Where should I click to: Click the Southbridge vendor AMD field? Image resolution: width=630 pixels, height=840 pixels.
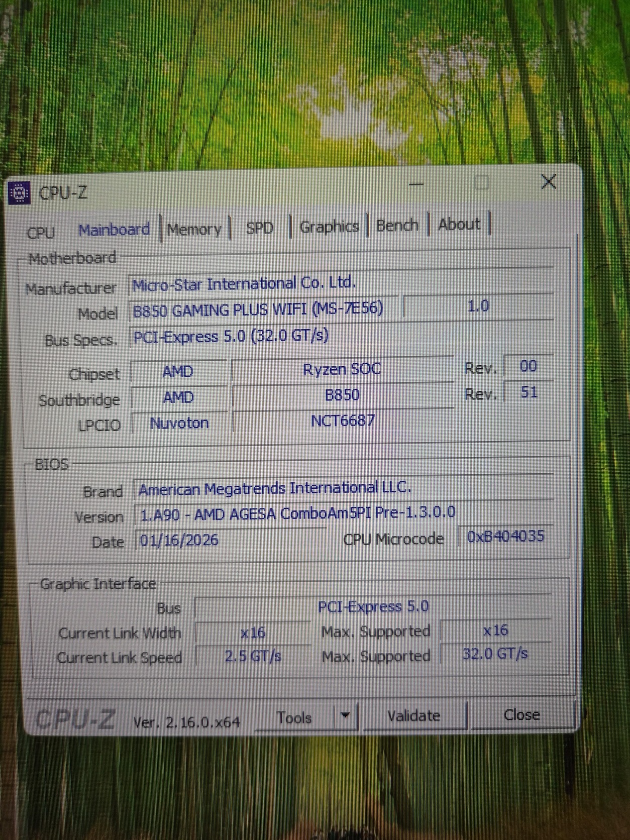coord(179,397)
